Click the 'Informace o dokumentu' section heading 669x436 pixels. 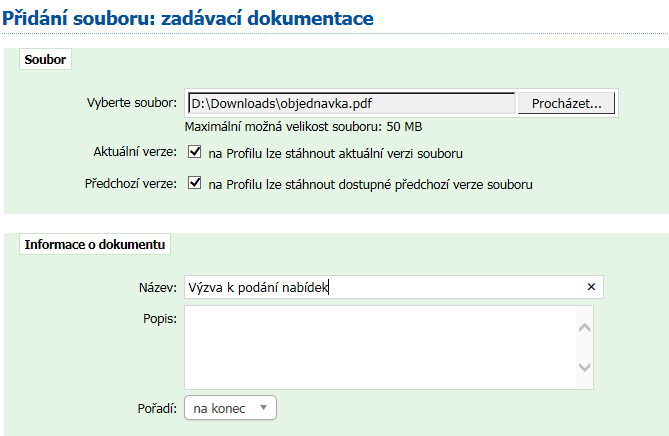pyautogui.click(x=95, y=244)
